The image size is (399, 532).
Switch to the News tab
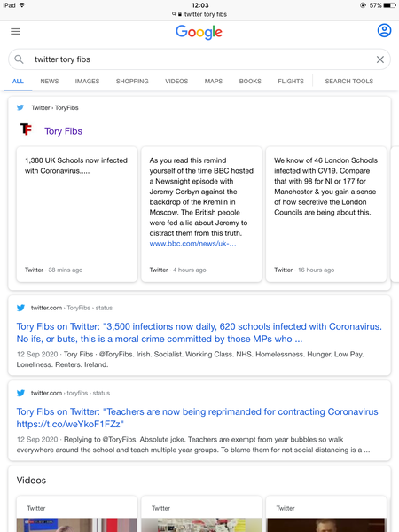pyautogui.click(x=50, y=81)
